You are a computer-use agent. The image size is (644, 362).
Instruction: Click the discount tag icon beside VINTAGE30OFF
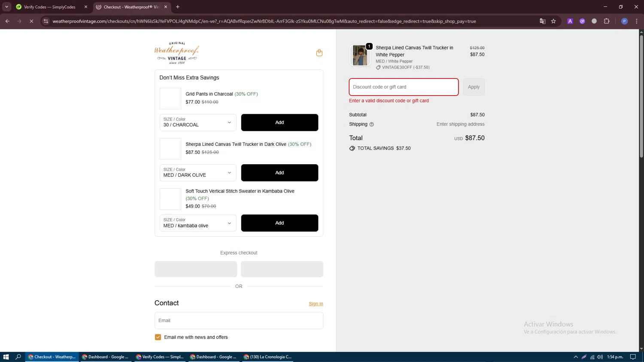pos(378,67)
